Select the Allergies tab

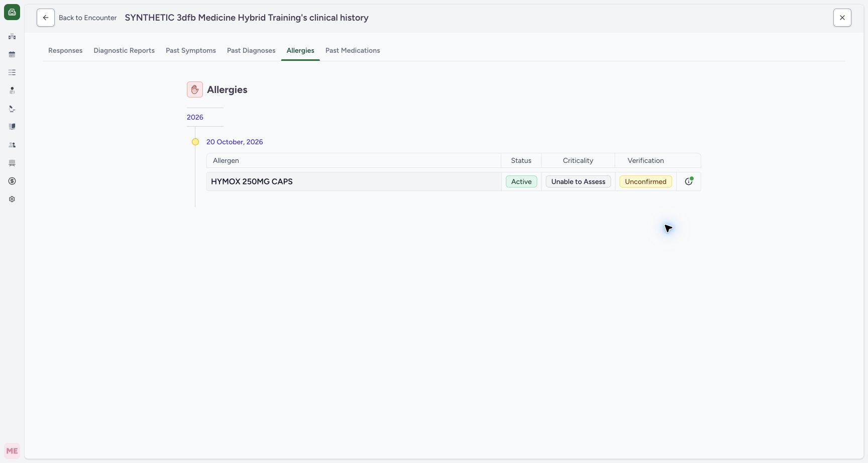[300, 50]
